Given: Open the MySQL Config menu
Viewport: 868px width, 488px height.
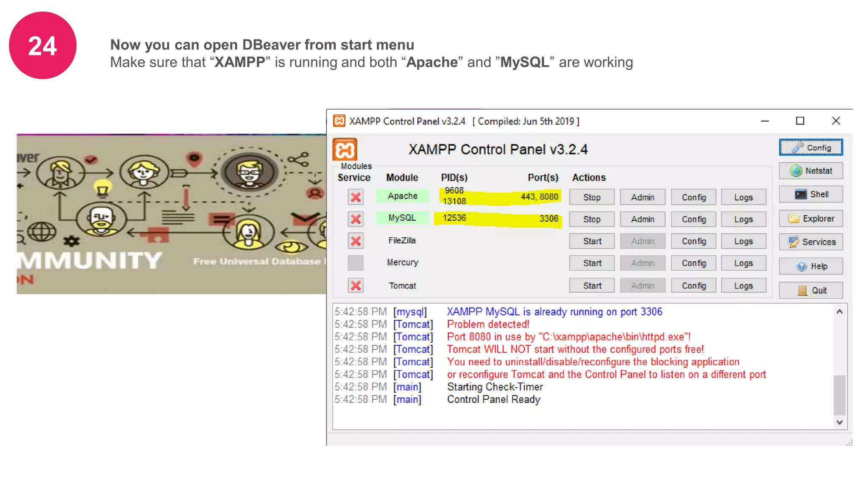Looking at the screenshot, I should [693, 219].
